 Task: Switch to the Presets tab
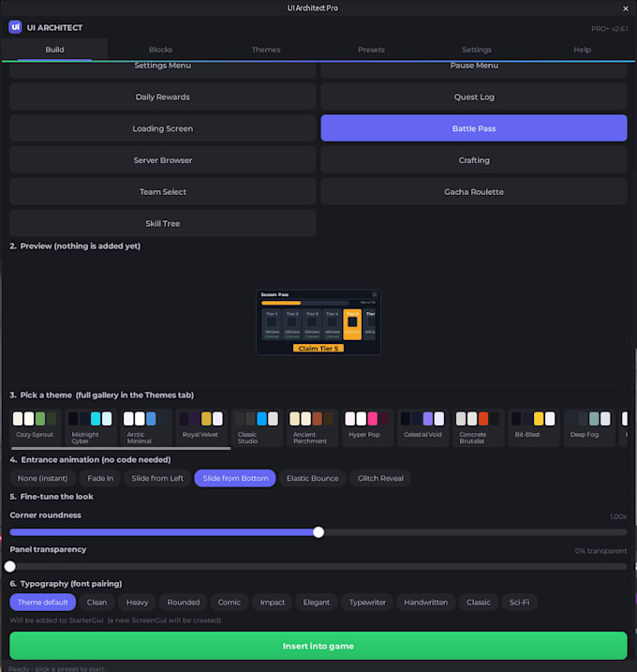pos(371,50)
